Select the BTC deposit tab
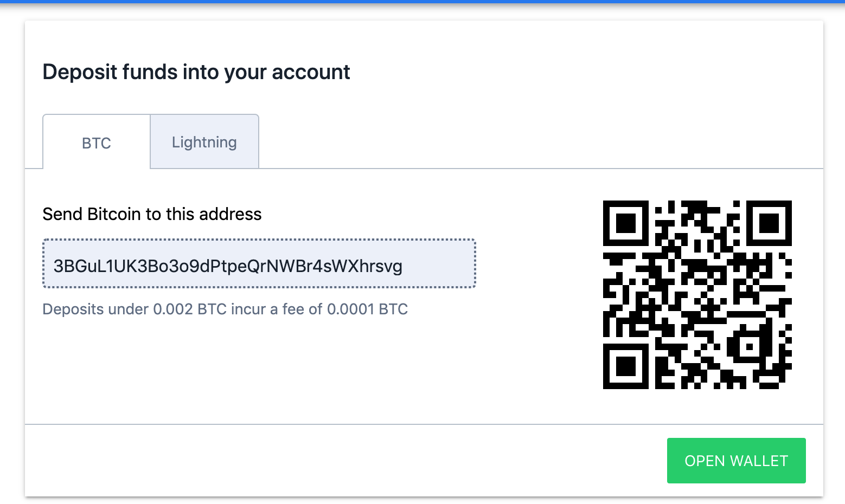845x504 pixels. [97, 143]
